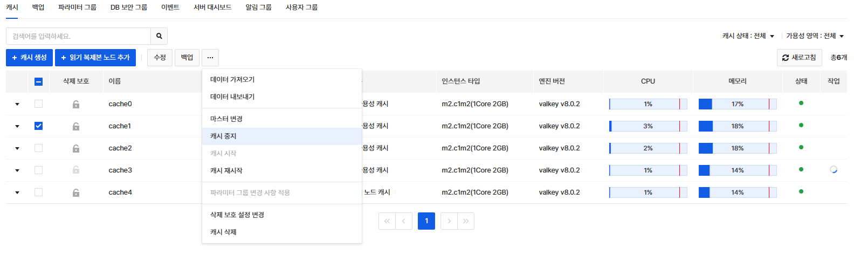The image size is (868, 255).
Task: Click the next page arrow icon
Action: pos(449,221)
